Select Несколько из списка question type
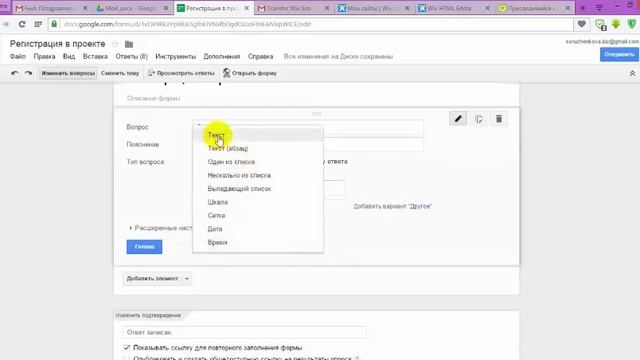 click(x=258, y=176)
